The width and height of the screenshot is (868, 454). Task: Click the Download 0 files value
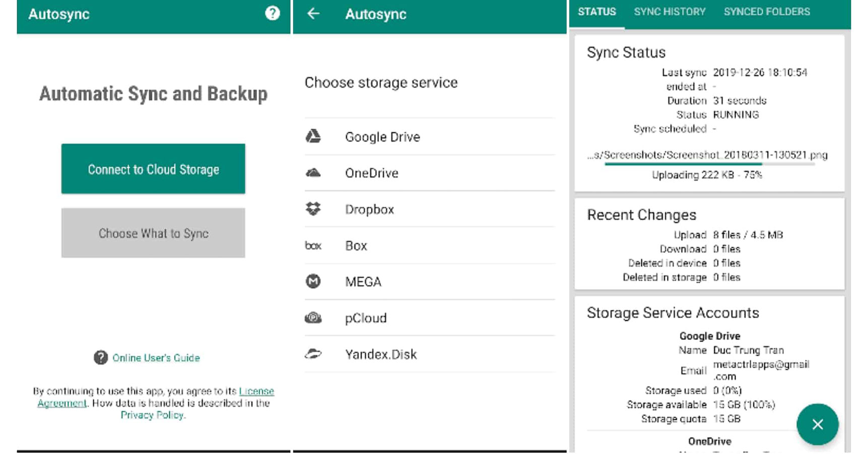point(726,249)
